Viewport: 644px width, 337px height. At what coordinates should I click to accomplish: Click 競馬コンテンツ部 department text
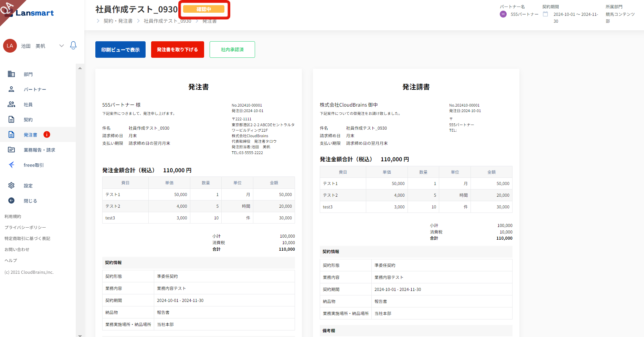(620, 18)
